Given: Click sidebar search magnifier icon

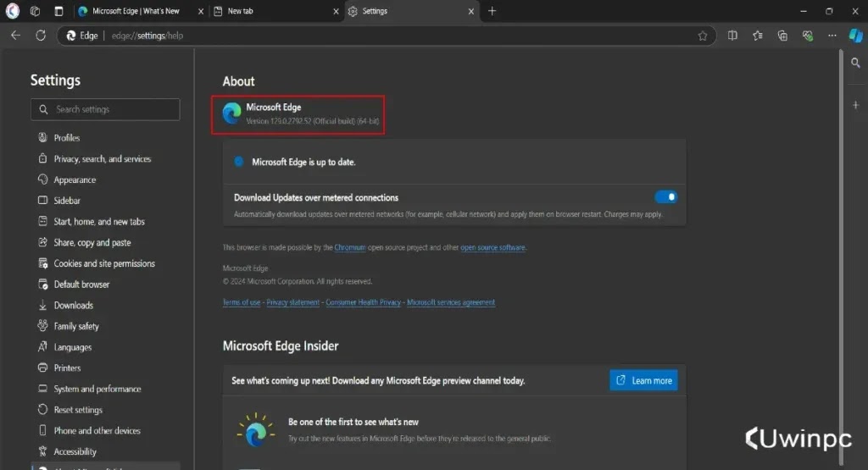Looking at the screenshot, I should pos(855,63).
